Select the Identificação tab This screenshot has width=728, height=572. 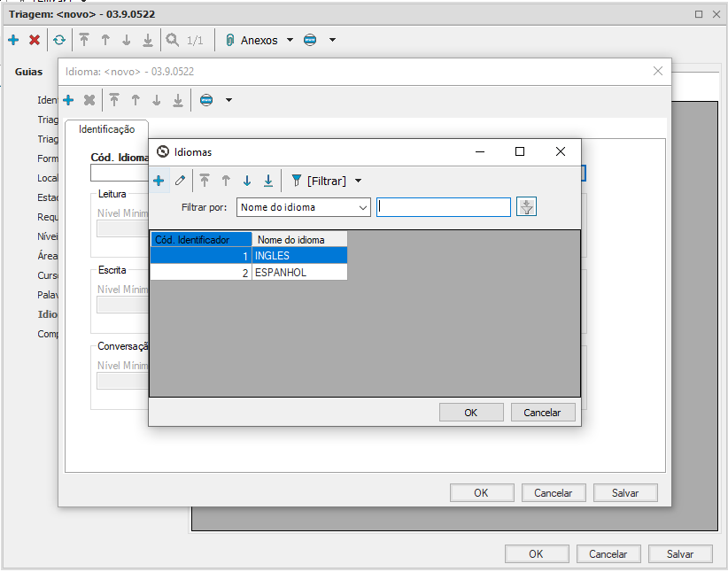click(x=106, y=129)
